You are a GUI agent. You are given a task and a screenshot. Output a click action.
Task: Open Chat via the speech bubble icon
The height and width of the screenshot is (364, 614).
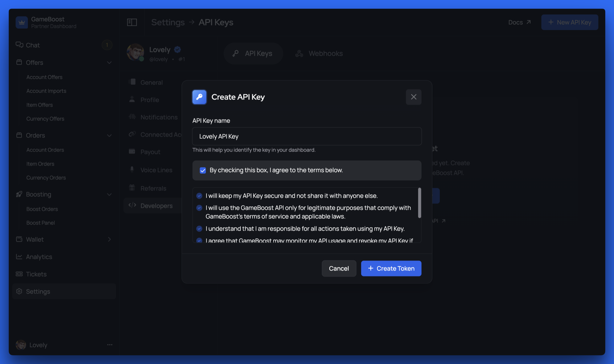tap(19, 45)
